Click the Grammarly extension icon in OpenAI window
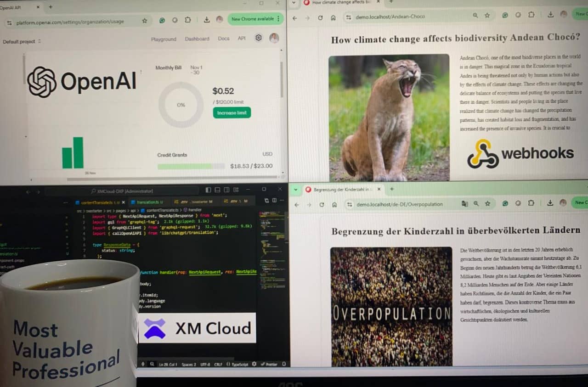The height and width of the screenshot is (387, 588). tap(162, 20)
